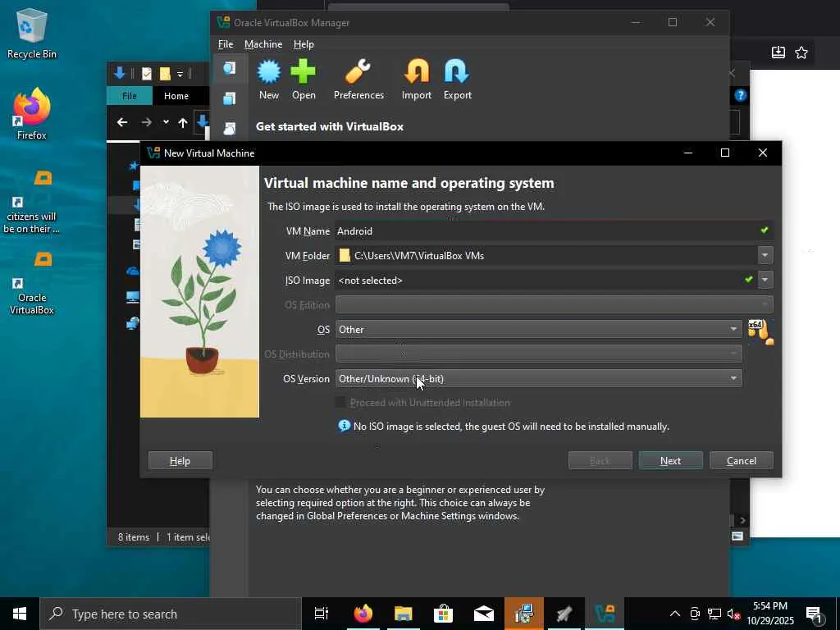The width and height of the screenshot is (840, 630).
Task: Click the Task View taskbar button
Action: (x=322, y=614)
